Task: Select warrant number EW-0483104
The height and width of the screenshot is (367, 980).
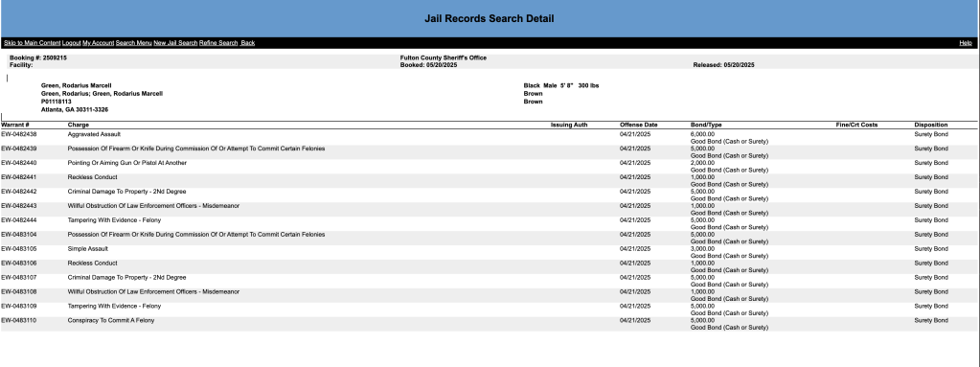Action: point(19,235)
